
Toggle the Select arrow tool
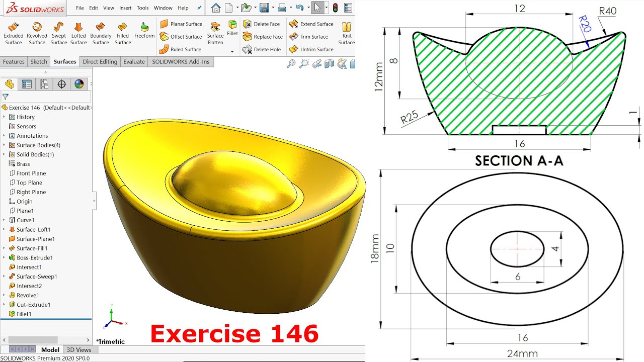click(317, 8)
